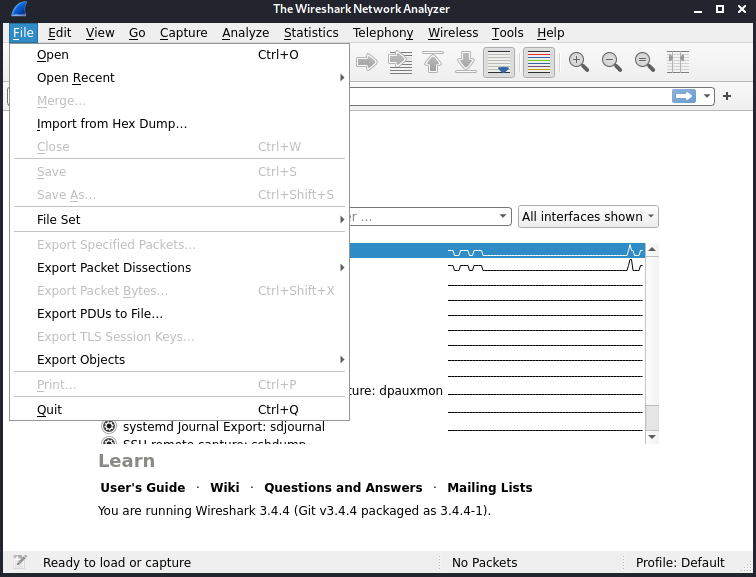Click the plus add filter button
This screenshot has width=756, height=577.
[727, 96]
